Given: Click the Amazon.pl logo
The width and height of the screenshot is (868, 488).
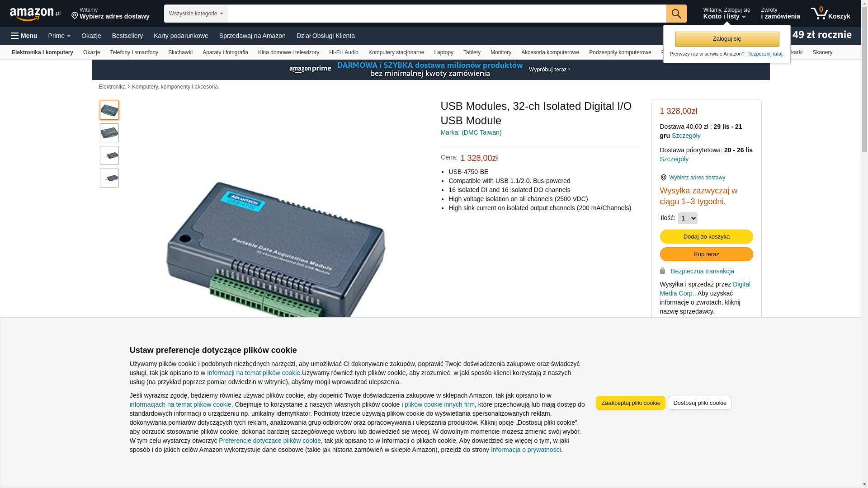Looking at the screenshot, I should (x=35, y=14).
